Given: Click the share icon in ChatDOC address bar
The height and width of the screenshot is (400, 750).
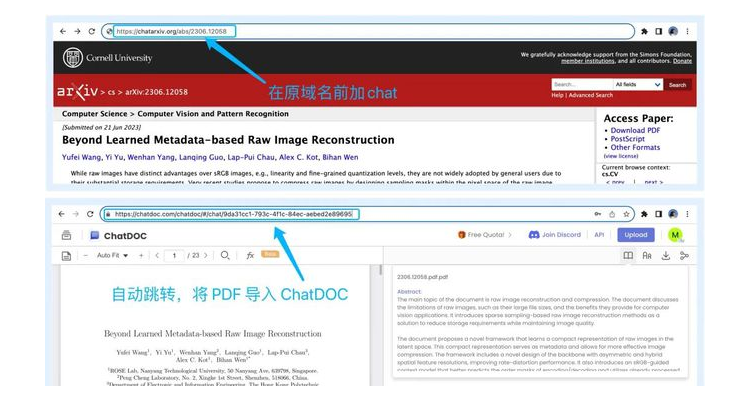Looking at the screenshot, I should 612,214.
